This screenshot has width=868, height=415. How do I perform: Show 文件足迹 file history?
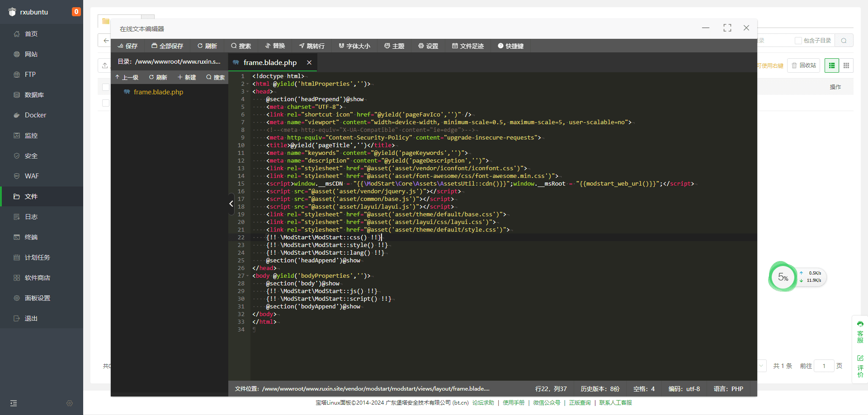468,46
